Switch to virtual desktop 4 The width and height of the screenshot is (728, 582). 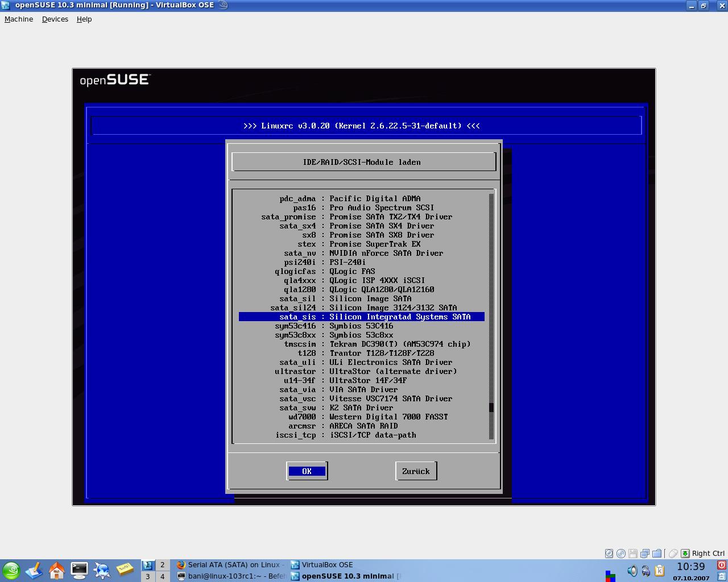[162, 576]
